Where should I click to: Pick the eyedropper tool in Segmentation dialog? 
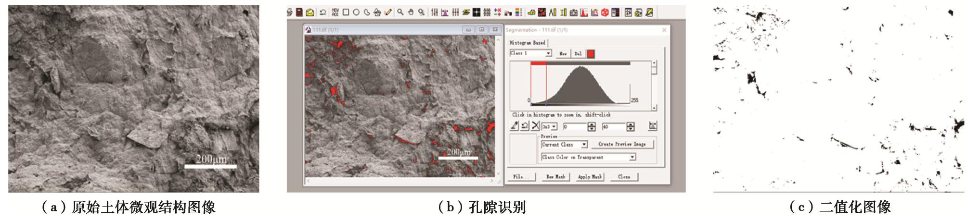click(x=515, y=126)
